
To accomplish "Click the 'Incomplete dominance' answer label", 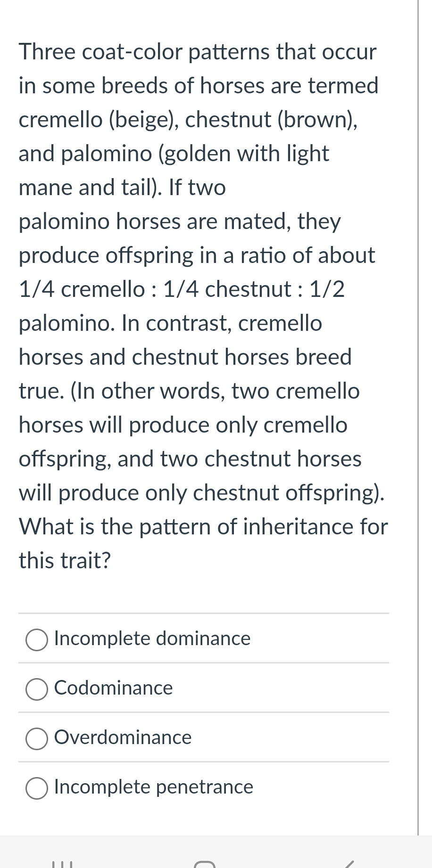I will tap(152, 639).
